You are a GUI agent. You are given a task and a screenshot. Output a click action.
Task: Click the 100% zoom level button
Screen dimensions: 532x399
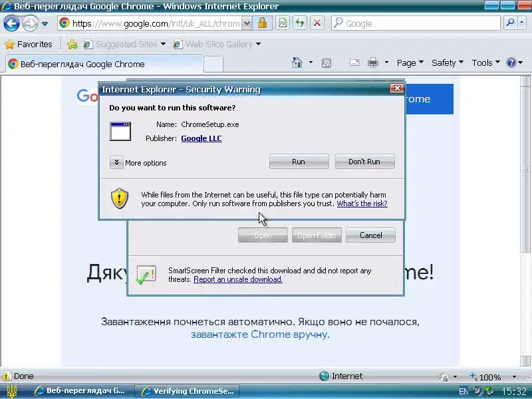click(485, 376)
